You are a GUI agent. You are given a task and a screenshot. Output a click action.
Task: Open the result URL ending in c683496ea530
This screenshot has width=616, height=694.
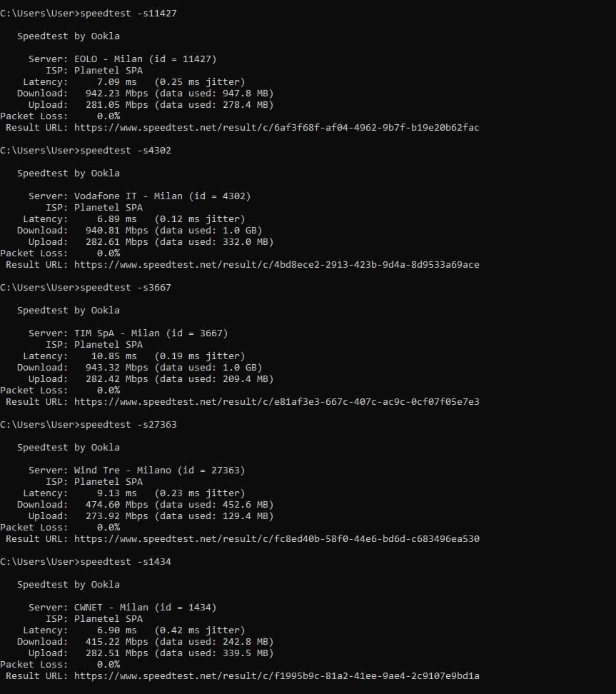pos(276,539)
